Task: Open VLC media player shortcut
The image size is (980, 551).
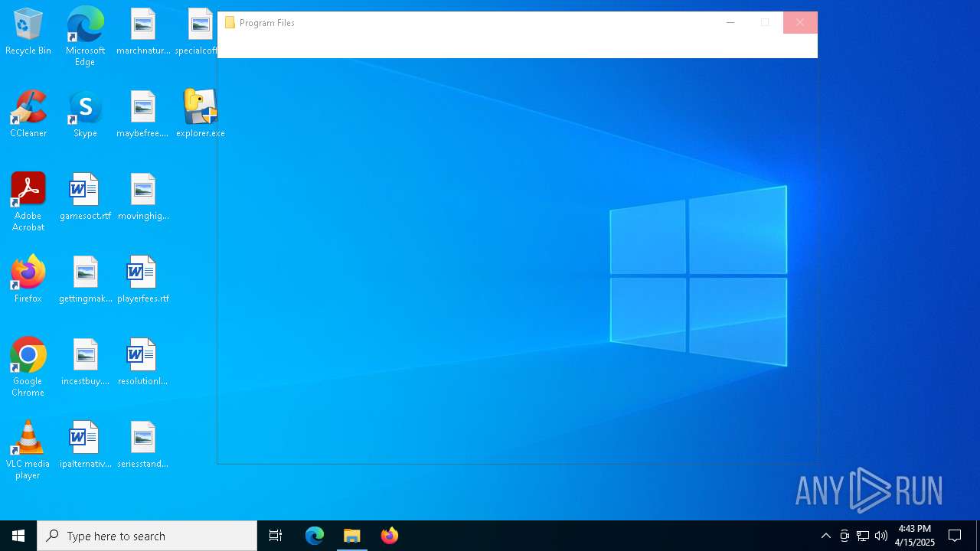Action: click(x=28, y=449)
